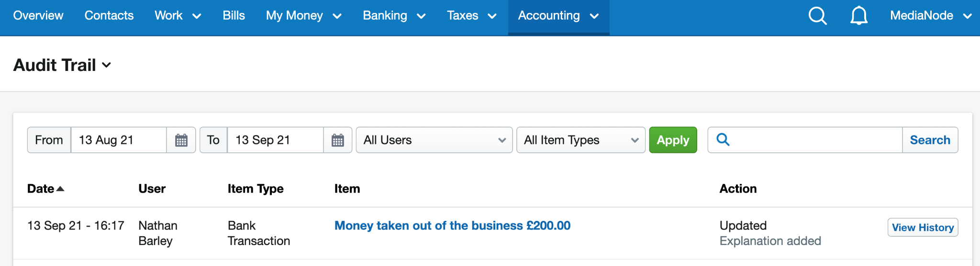
Task: Open the notifications bell
Action: click(859, 16)
